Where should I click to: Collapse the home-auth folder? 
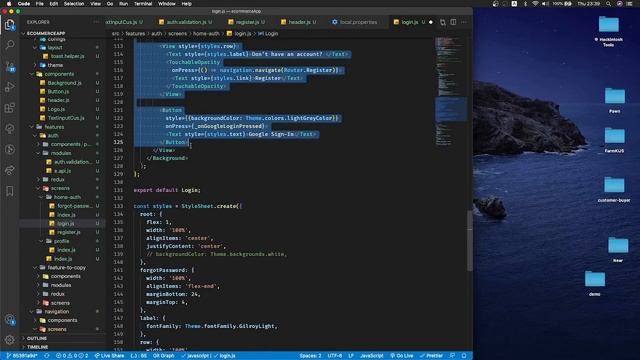click(x=67, y=197)
